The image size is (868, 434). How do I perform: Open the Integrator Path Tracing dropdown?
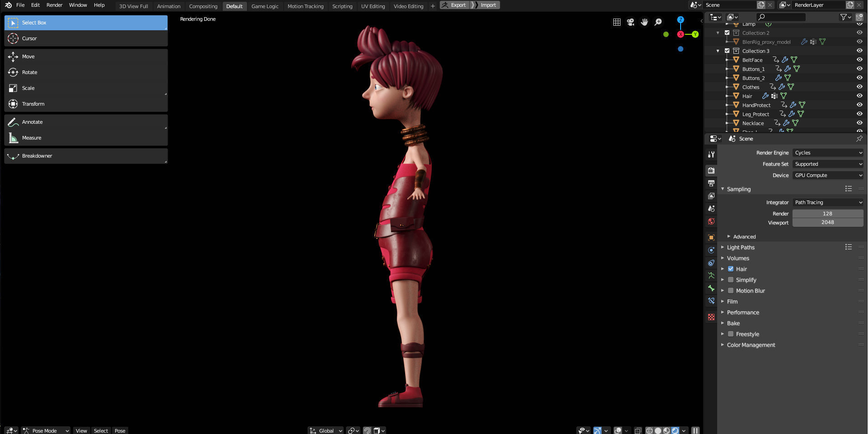pos(828,202)
